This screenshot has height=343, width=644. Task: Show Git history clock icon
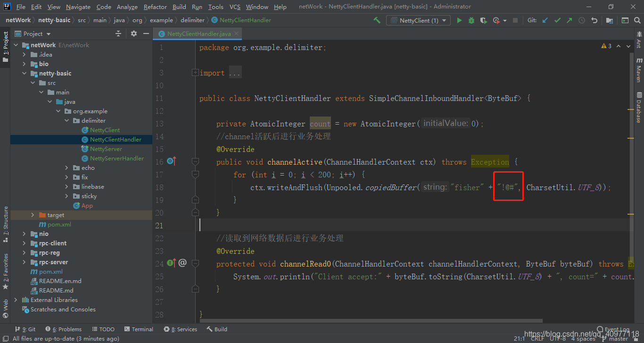click(582, 20)
